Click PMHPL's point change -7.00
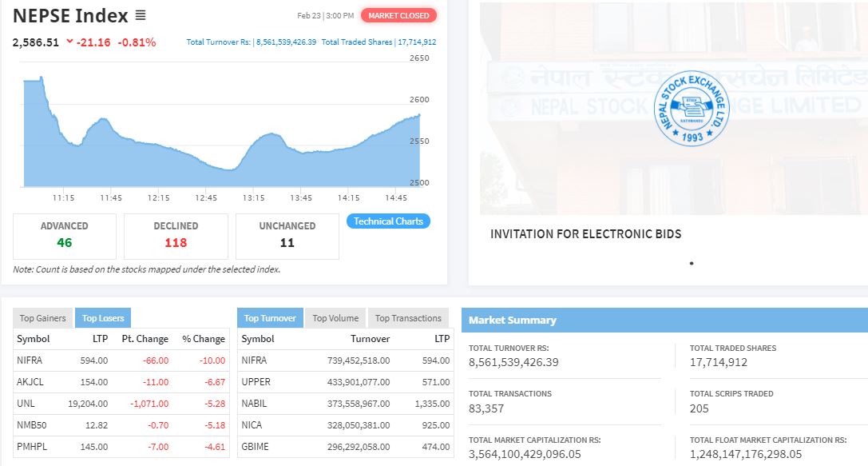The height and width of the screenshot is (466, 868). [158, 447]
